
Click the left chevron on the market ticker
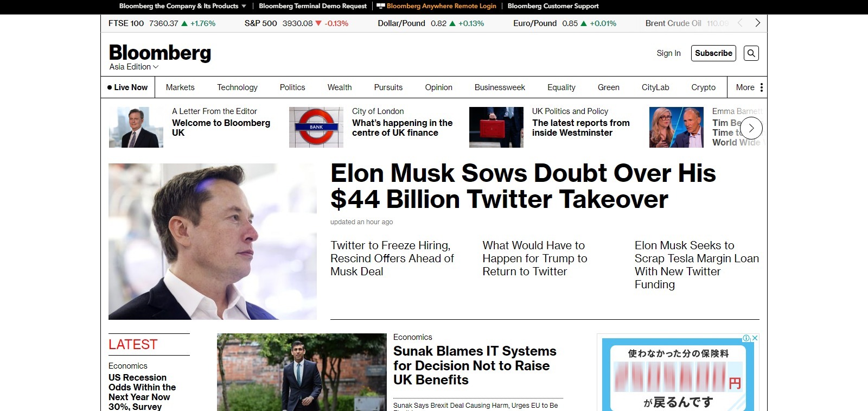pyautogui.click(x=741, y=23)
